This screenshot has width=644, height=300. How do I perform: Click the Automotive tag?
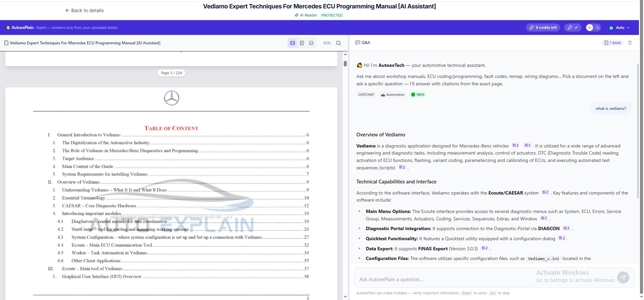tap(392, 95)
